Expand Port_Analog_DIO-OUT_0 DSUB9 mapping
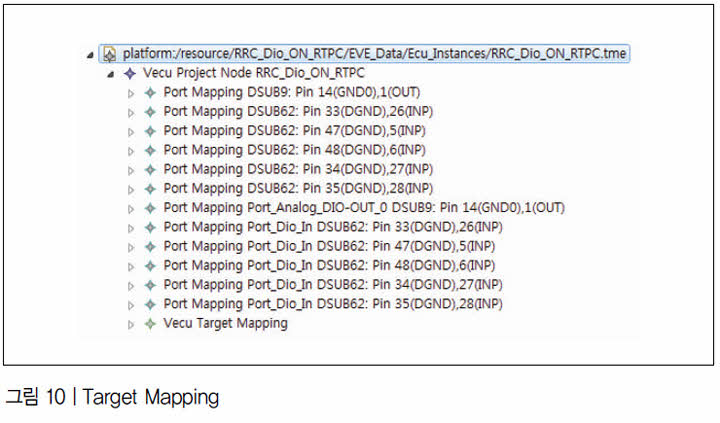The height and width of the screenshot is (423, 720). [x=131, y=209]
